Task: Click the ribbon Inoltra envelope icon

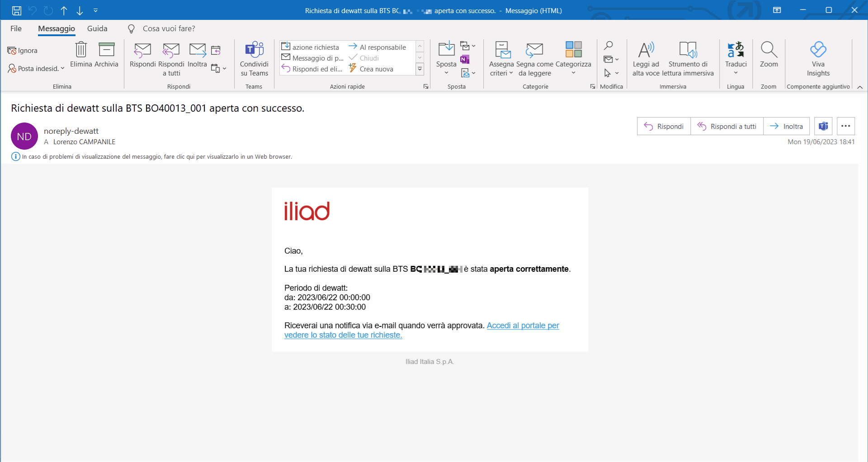Action: 197,55
